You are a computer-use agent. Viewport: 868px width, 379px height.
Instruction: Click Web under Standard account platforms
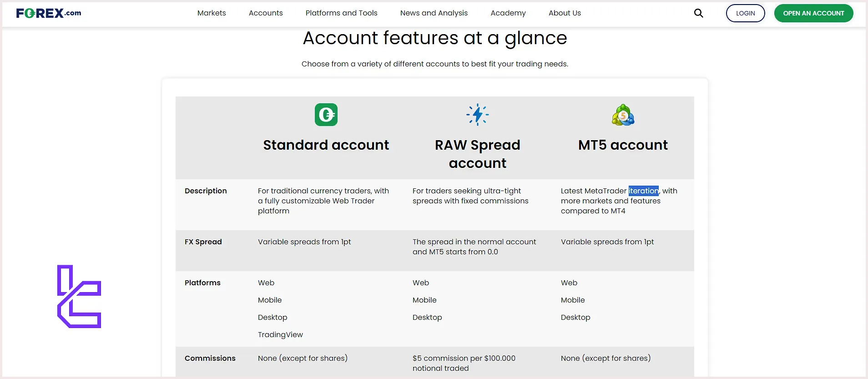point(266,283)
